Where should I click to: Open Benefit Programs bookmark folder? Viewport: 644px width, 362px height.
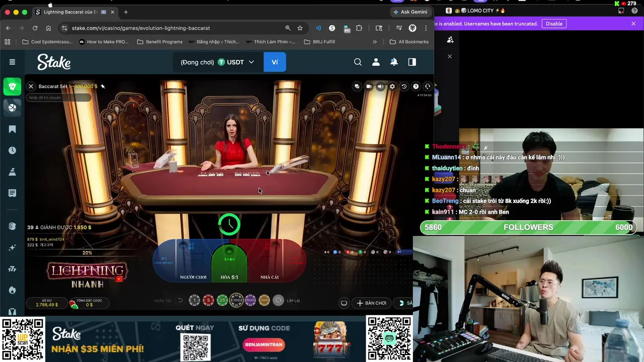(x=159, y=42)
